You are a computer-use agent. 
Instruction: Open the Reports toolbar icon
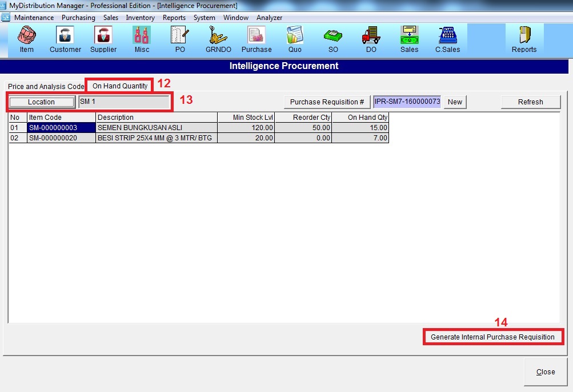pyautogui.click(x=524, y=39)
